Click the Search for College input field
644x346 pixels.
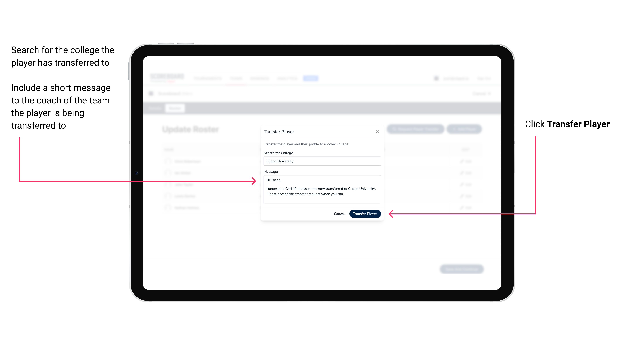tap(321, 161)
